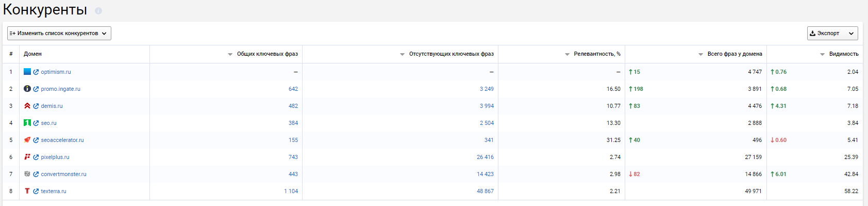This screenshot has height=206, width=868.
Task: Click common phrases value 155
Action: click(x=293, y=140)
